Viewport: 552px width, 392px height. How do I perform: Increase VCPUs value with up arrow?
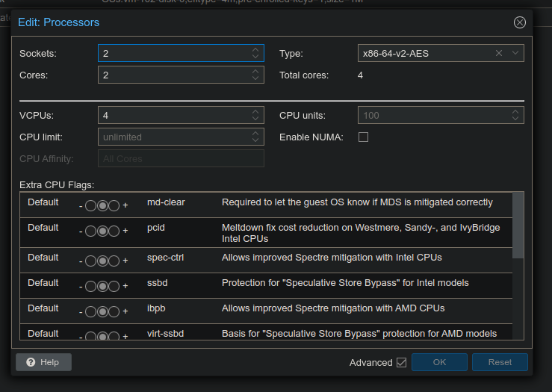(256, 111)
